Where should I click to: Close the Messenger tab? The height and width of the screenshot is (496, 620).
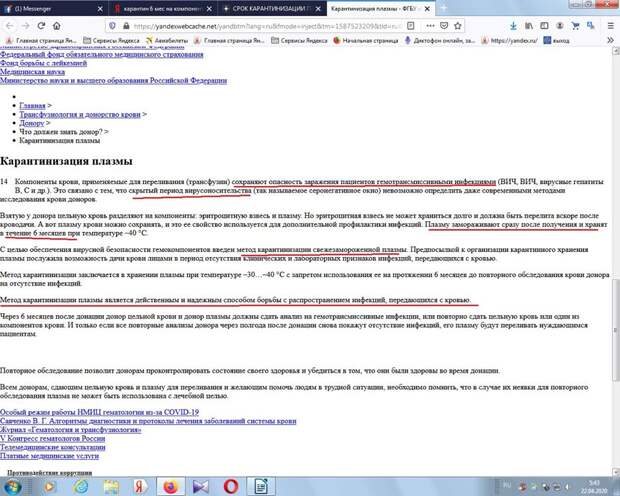100,8
